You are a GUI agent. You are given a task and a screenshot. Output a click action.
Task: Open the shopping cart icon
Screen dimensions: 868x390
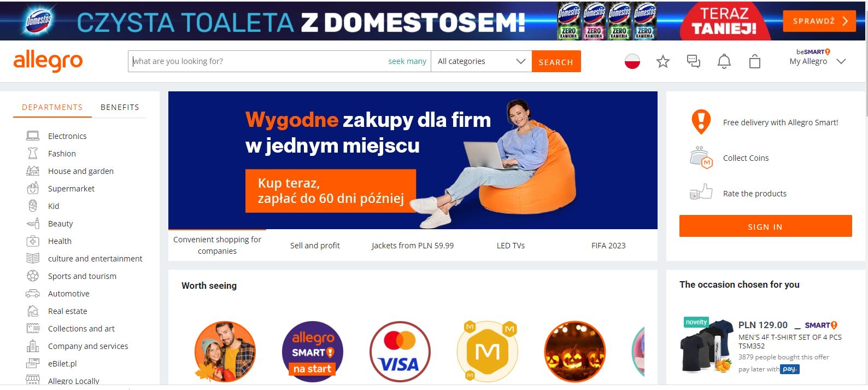[754, 61]
